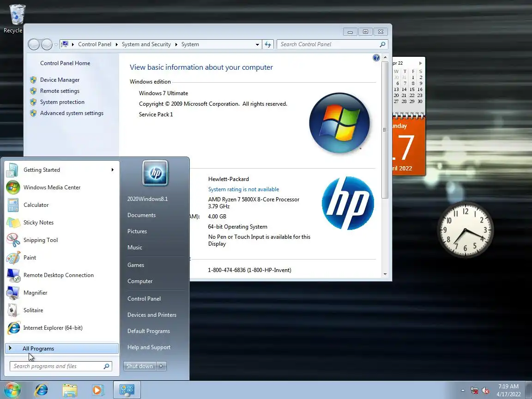Go to Control Panel Home
Viewport: 532px width, 399px height.
[x=65, y=63]
